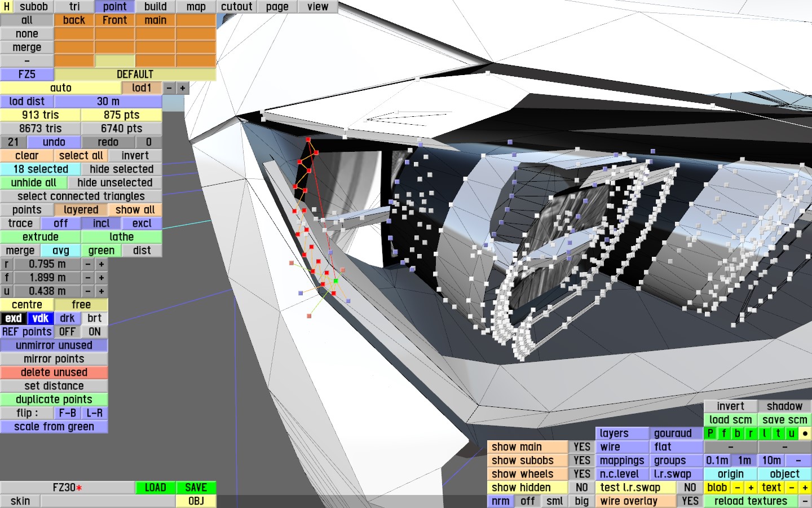This screenshot has height=508, width=812.
Task: Click the green LOAD button
Action: 156,488
